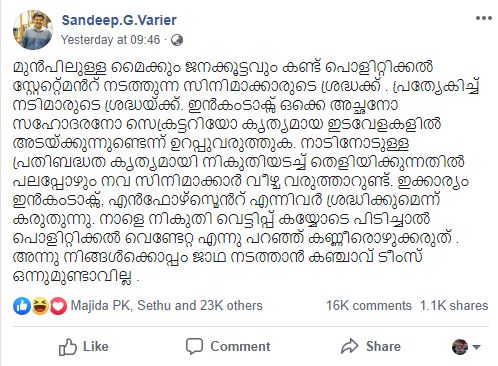View Majida PK, Sethu and 23K others

[167, 306]
